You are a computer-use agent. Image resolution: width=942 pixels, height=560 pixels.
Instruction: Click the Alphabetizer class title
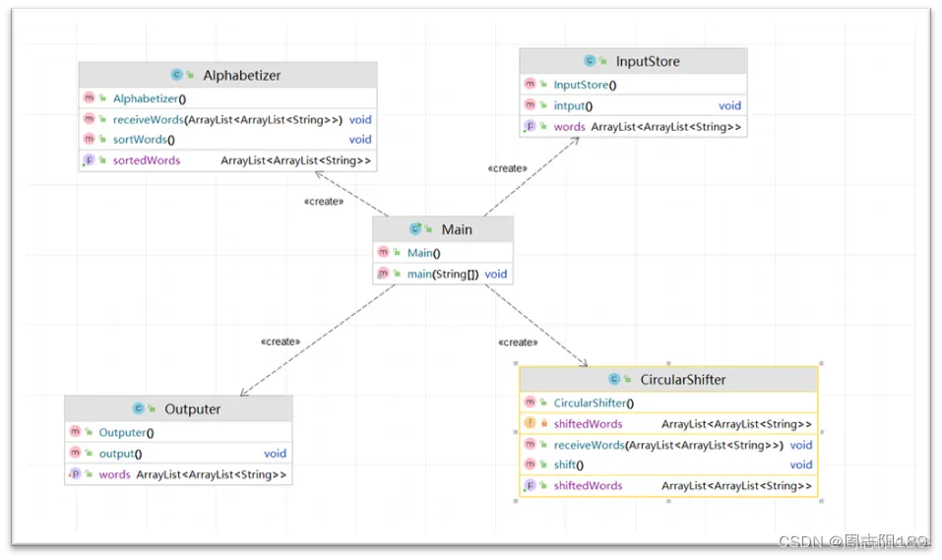241,75
